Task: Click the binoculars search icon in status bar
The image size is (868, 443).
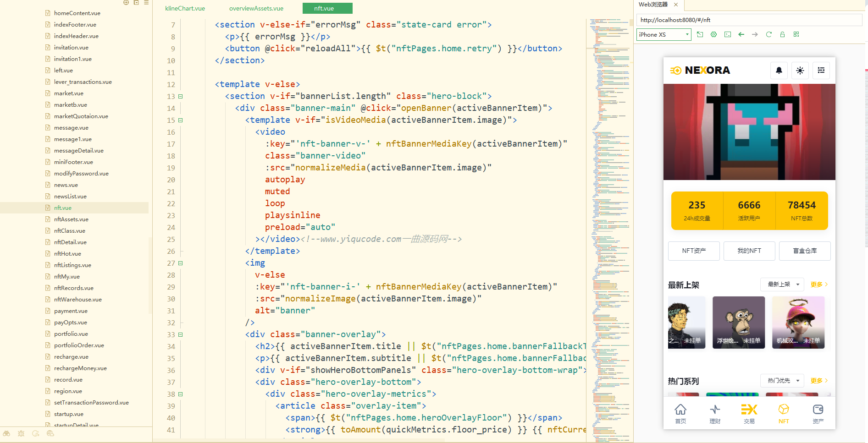Action: click(6, 433)
